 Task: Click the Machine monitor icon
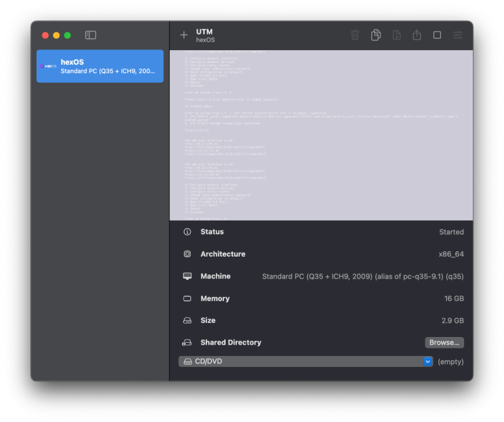coord(187,276)
